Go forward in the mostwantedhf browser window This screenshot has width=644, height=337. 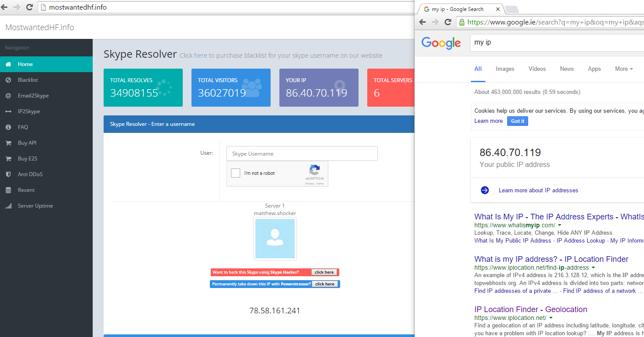(17, 7)
